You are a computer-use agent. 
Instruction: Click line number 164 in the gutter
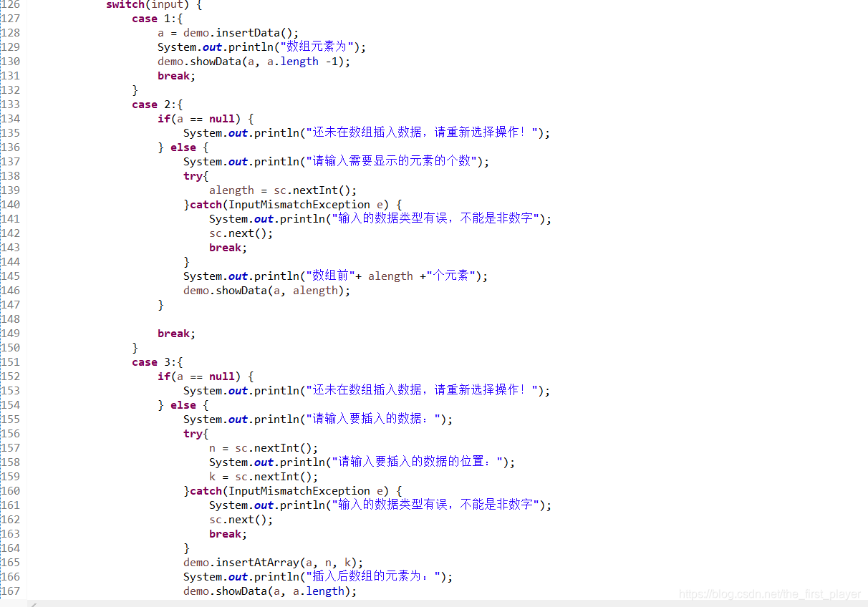(x=11, y=548)
